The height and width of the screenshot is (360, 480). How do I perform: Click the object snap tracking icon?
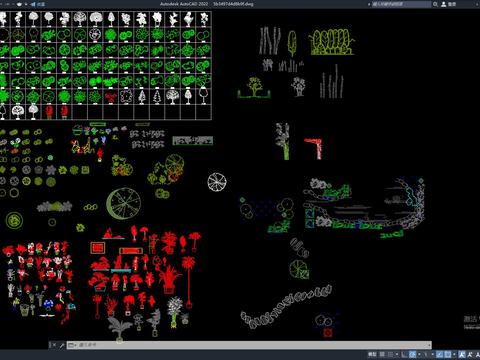[x=440, y=354]
